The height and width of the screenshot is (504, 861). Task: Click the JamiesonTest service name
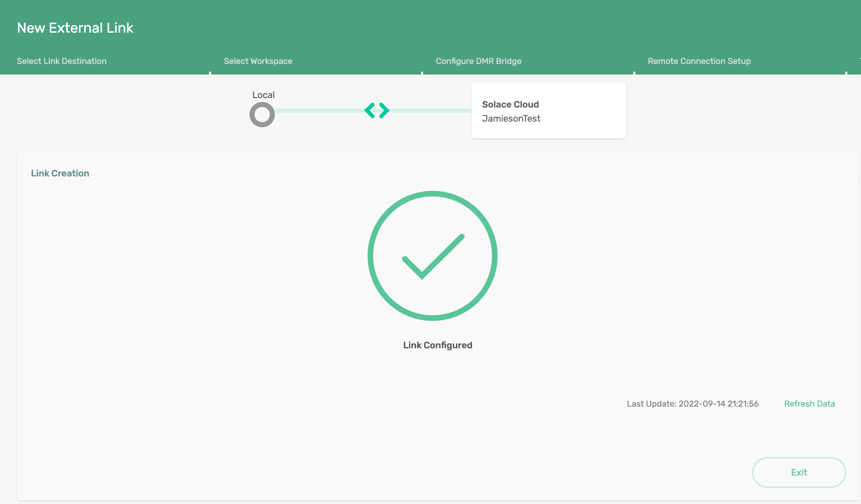point(511,118)
